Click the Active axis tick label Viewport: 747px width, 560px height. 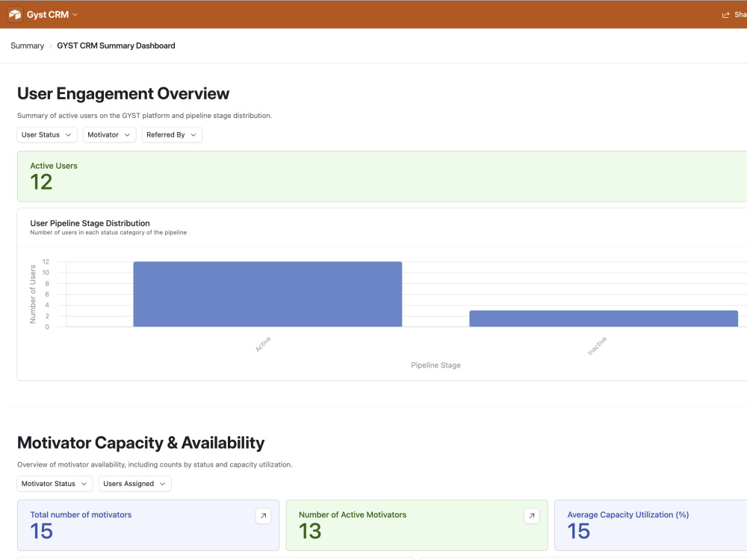coord(263,343)
